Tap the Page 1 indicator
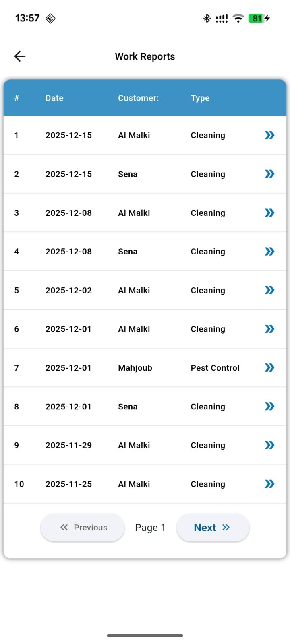The width and height of the screenshot is (290, 644). tap(150, 528)
